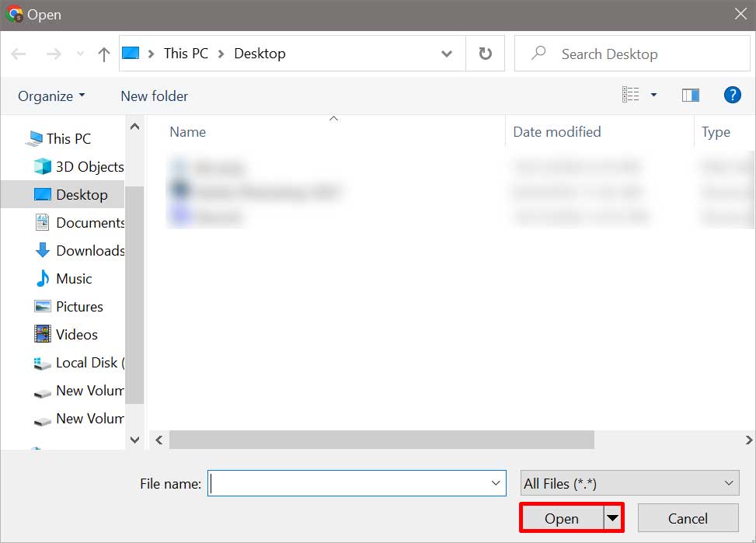
Task: Click the Local Disk drive icon
Action: 43,363
